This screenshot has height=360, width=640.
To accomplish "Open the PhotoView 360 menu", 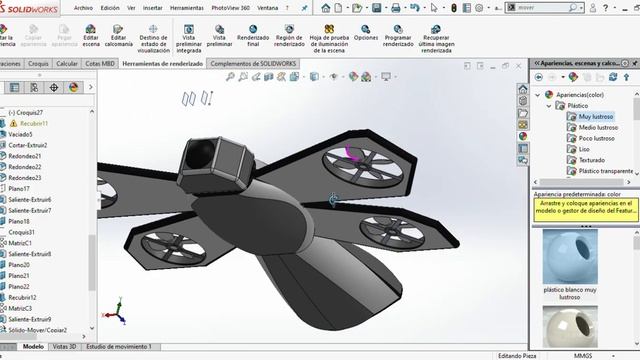I will tap(231, 8).
